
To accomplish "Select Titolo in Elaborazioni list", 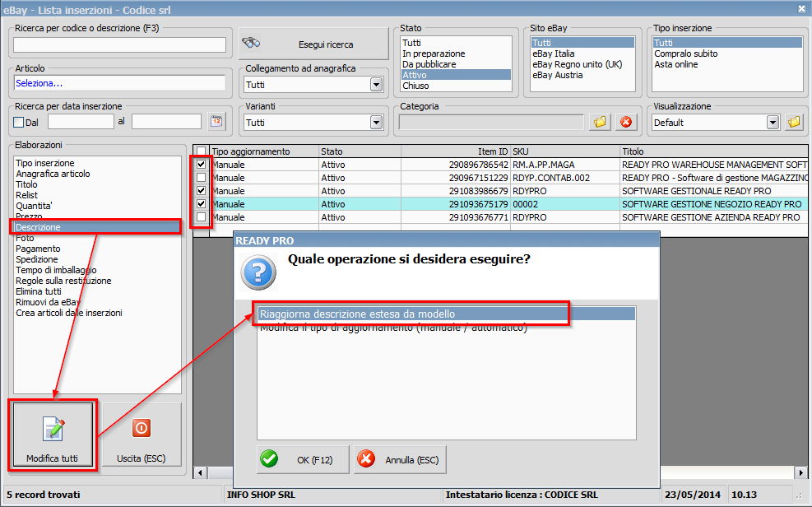I will [x=97, y=184].
